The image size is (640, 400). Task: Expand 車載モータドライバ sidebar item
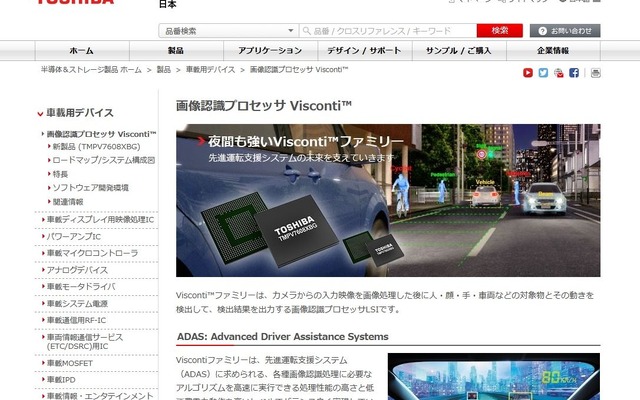click(x=81, y=287)
